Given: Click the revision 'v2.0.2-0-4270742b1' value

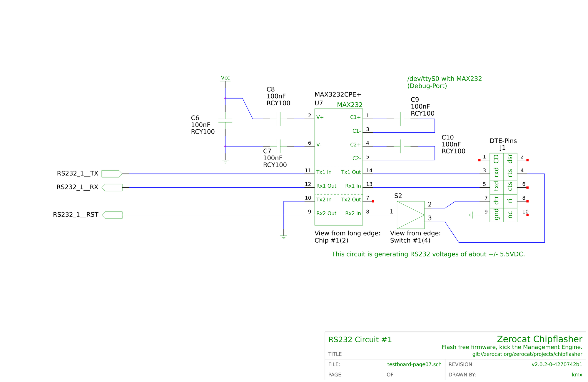Looking at the screenshot, I should click(557, 365).
